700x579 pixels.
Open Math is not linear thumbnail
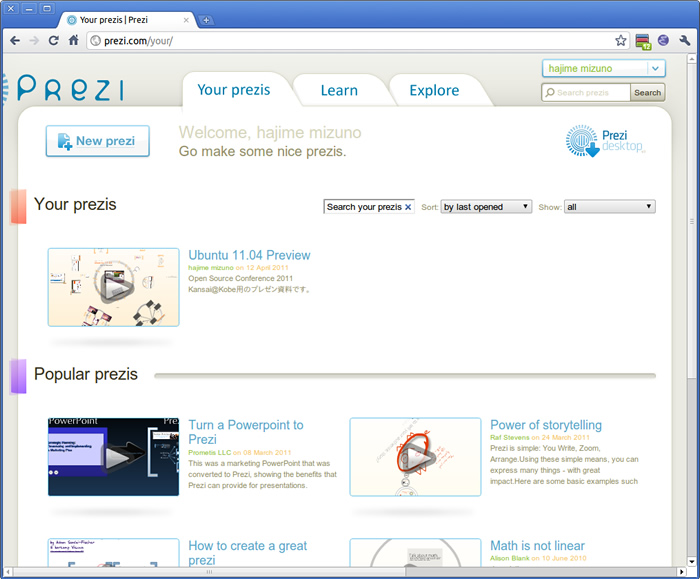(415, 553)
